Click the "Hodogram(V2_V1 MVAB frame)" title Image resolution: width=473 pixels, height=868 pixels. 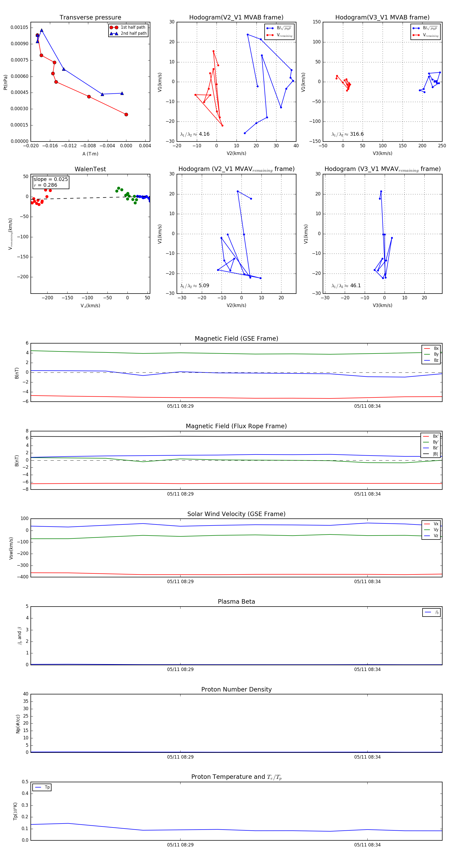click(236, 18)
